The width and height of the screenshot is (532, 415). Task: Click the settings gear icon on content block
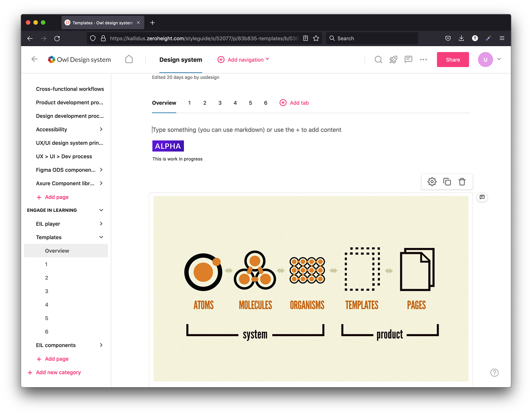click(432, 181)
